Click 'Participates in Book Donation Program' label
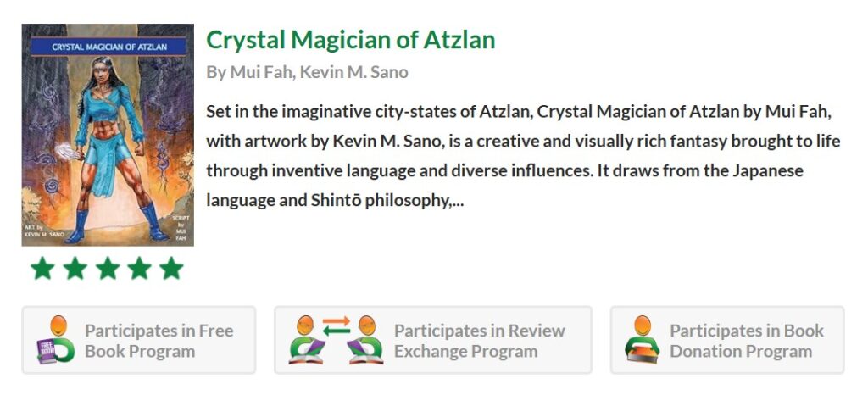868x395 pixels. pos(747,341)
